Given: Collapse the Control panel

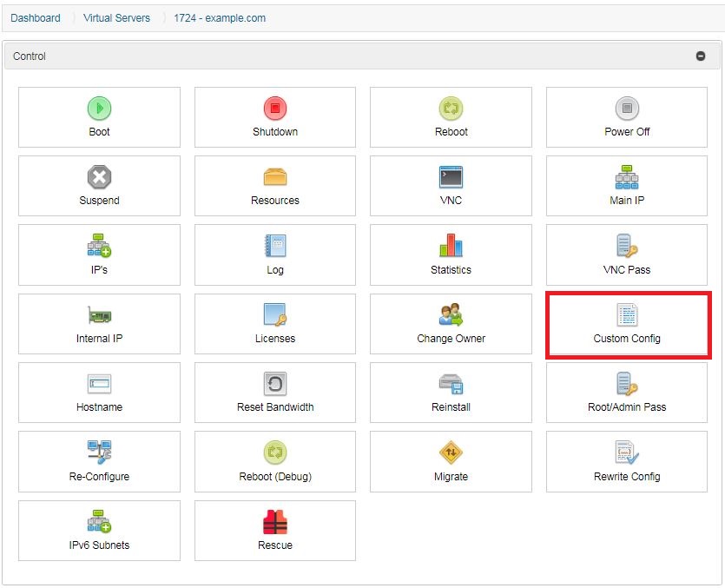Looking at the screenshot, I should click(x=700, y=56).
